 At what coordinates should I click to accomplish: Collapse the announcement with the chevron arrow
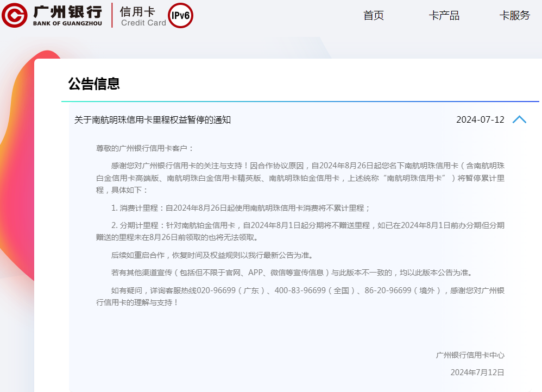(x=519, y=119)
